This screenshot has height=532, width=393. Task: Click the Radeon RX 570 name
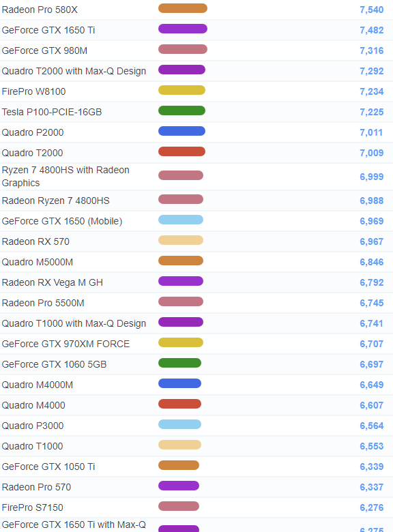(x=35, y=241)
